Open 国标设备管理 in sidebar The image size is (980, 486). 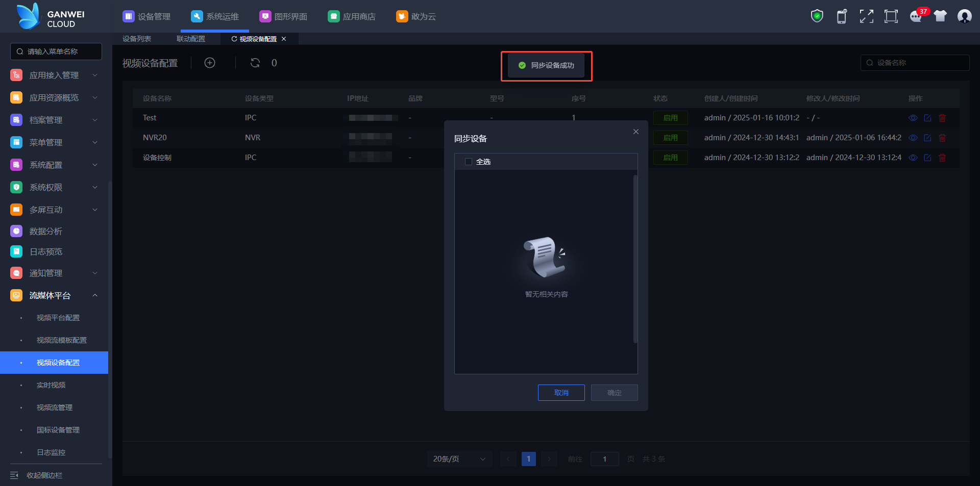[x=58, y=430]
